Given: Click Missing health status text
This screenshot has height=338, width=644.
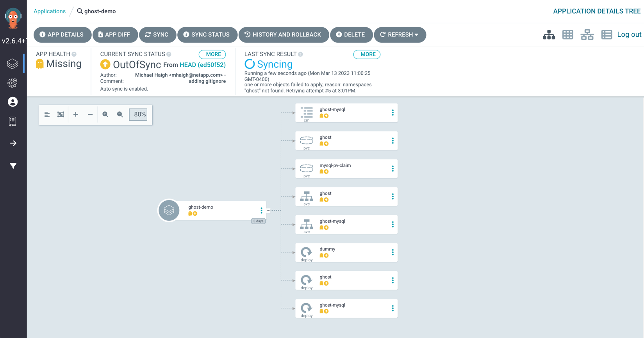Looking at the screenshot, I should click(x=64, y=64).
